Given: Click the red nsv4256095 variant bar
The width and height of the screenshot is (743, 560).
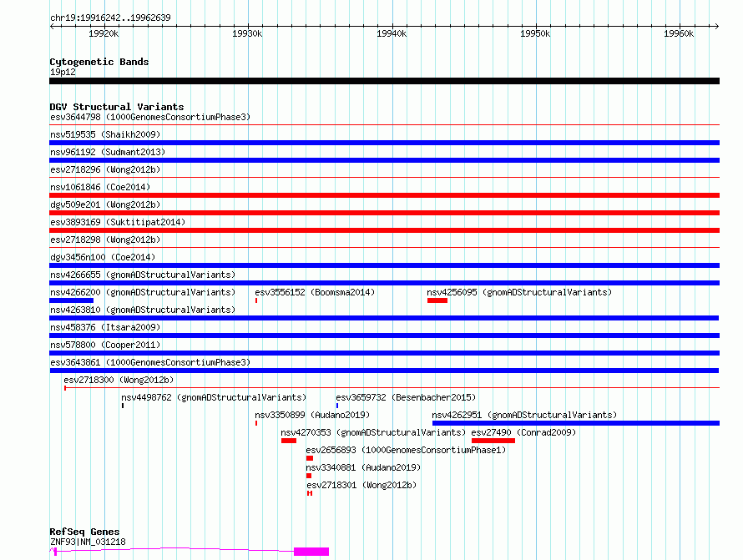Looking at the screenshot, I should pyautogui.click(x=437, y=300).
